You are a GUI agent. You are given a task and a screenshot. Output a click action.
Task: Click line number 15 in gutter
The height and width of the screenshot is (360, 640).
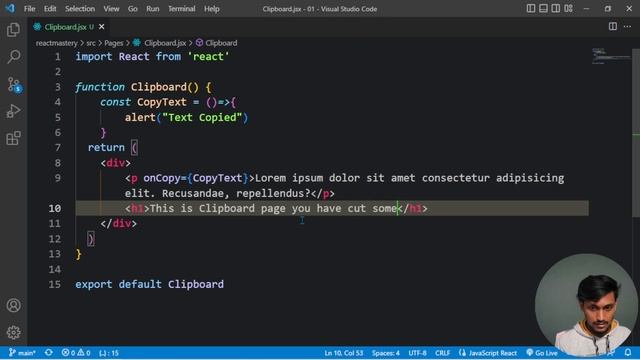coord(55,284)
